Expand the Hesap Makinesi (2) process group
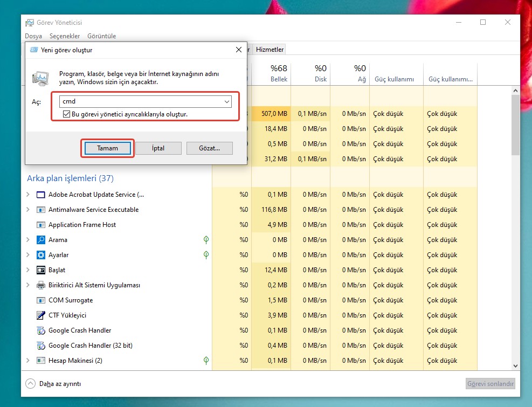Screen dimensions: 532x407 pos(28,361)
